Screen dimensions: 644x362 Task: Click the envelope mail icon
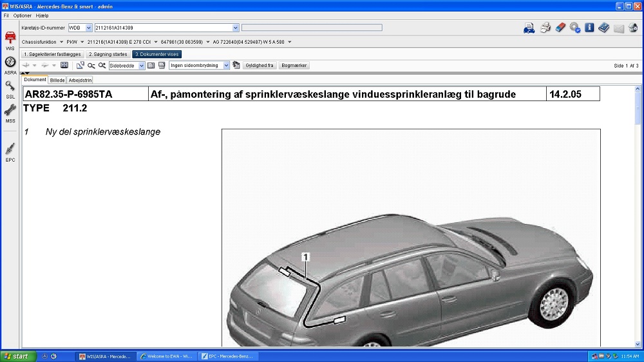pyautogui.click(x=618, y=28)
